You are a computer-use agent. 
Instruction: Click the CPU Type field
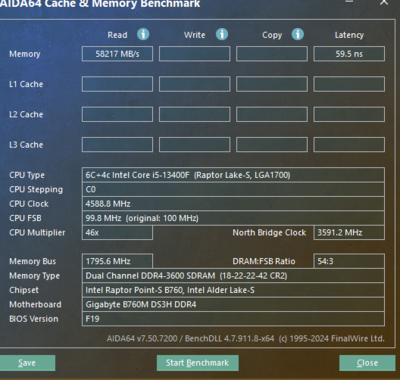(233, 175)
